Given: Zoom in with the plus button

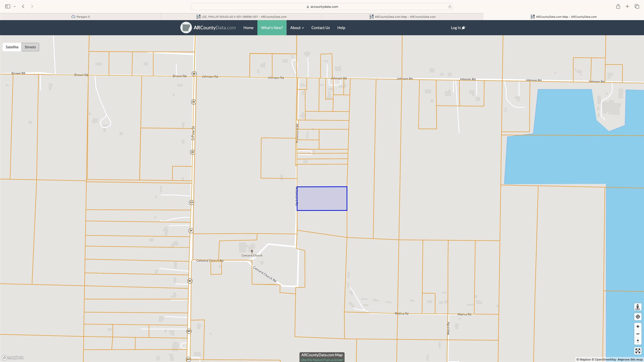Looking at the screenshot, I should (x=638, y=327).
